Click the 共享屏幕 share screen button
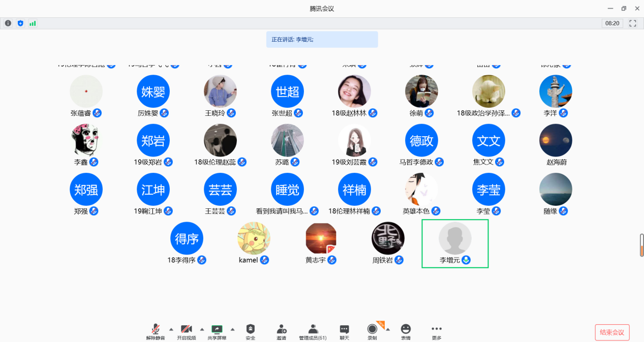This screenshot has height=342, width=644. pos(217,332)
